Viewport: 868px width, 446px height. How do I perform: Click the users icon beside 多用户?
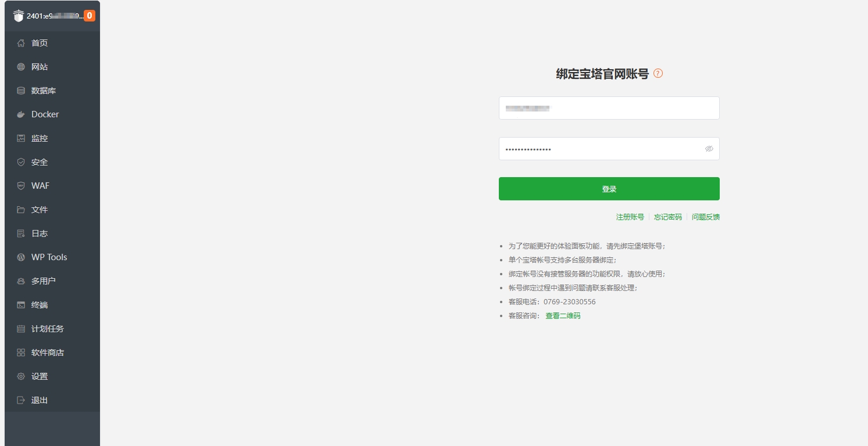pyautogui.click(x=21, y=281)
